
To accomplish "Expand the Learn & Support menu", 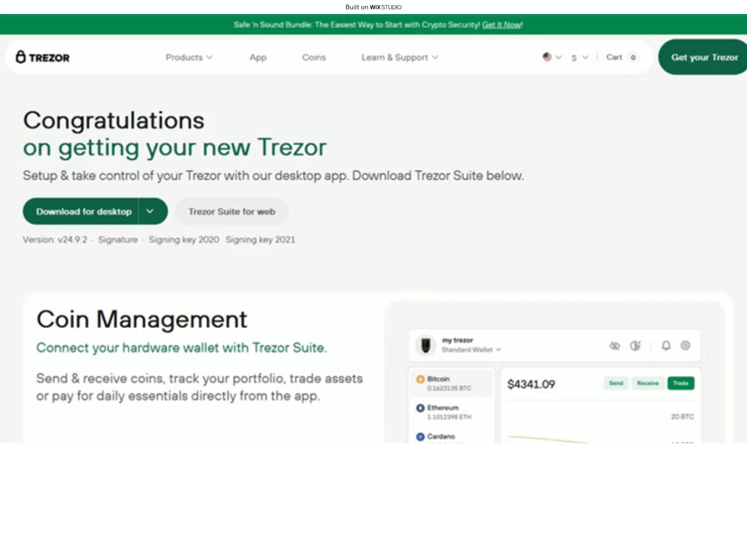I will [400, 57].
